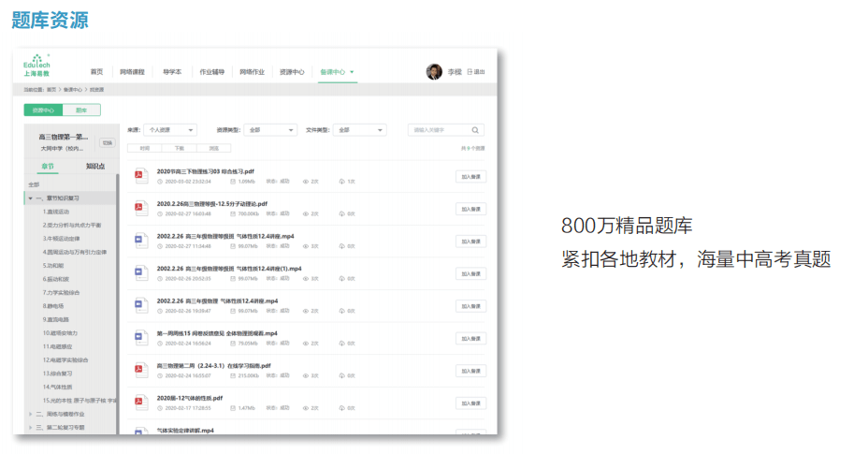The image size is (868, 454).
Task: Open the 资源类型 dropdown
Action: (270, 130)
